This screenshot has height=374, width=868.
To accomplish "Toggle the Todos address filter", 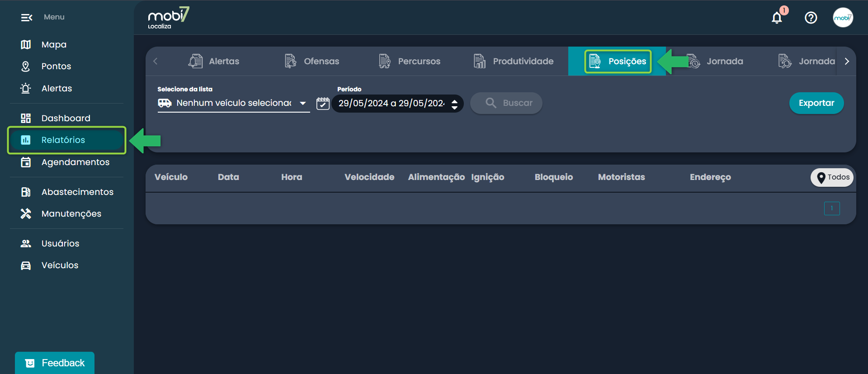I will tap(832, 177).
